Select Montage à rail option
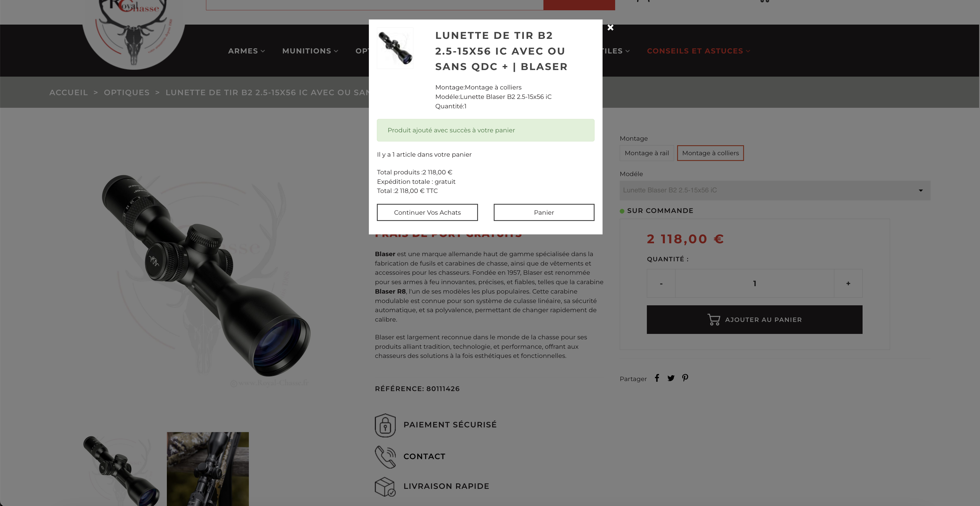Viewport: 980px width, 506px height. (x=647, y=153)
